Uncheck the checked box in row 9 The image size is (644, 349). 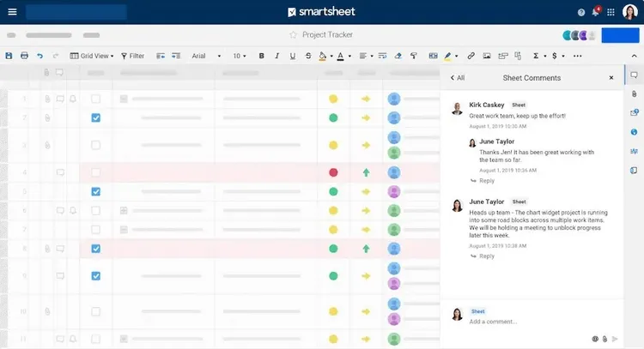tap(95, 276)
